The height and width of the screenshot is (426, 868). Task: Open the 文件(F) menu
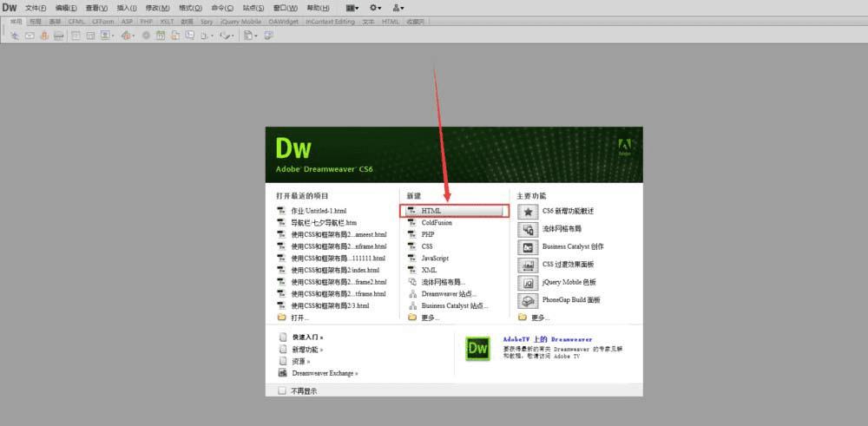tap(36, 8)
